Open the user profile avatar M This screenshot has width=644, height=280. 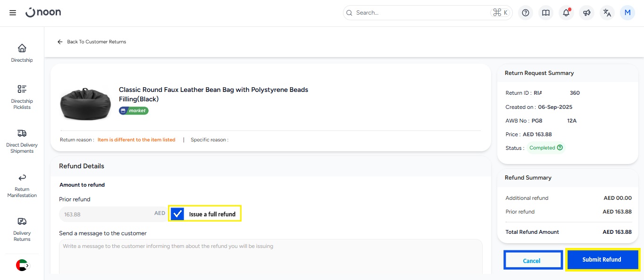pyautogui.click(x=627, y=13)
